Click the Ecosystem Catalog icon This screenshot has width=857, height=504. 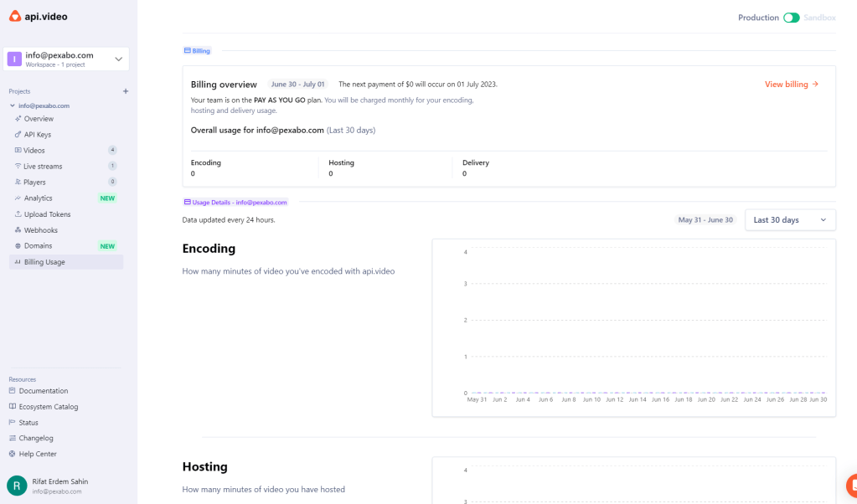click(12, 406)
